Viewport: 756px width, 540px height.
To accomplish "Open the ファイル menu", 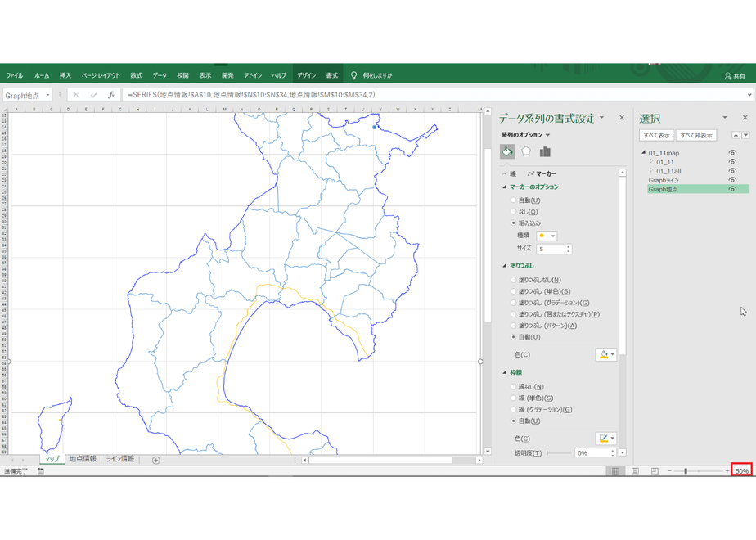I will 15,75.
